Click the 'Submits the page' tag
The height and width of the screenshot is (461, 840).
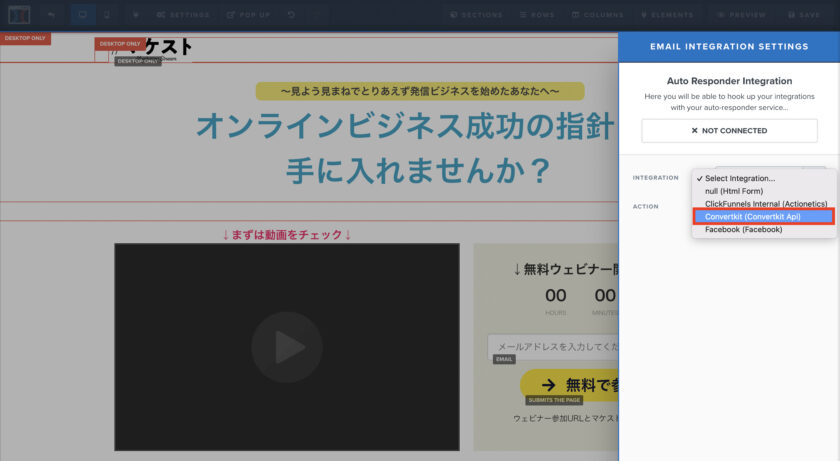[554, 400]
